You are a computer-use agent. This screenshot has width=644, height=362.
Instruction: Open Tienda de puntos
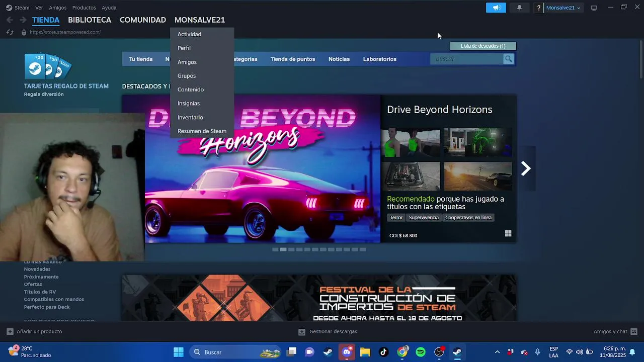tap(293, 59)
